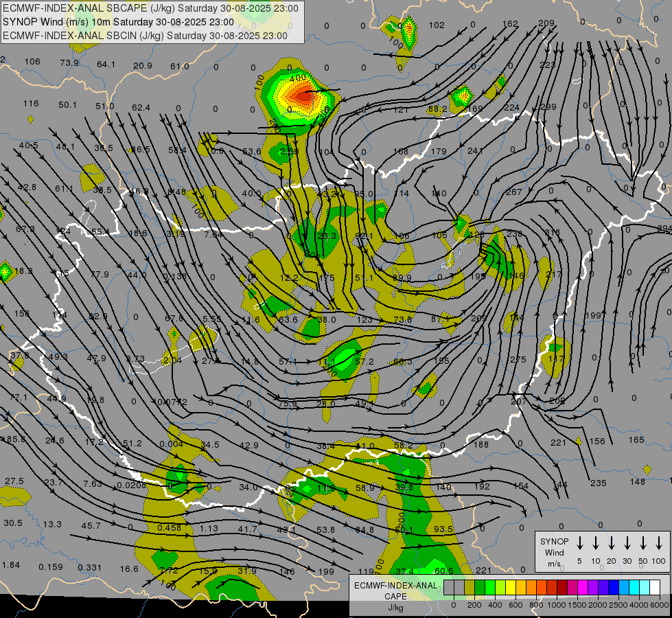
Task: Click the 'J/kg' unit label in legend
Action: pyautogui.click(x=395, y=608)
